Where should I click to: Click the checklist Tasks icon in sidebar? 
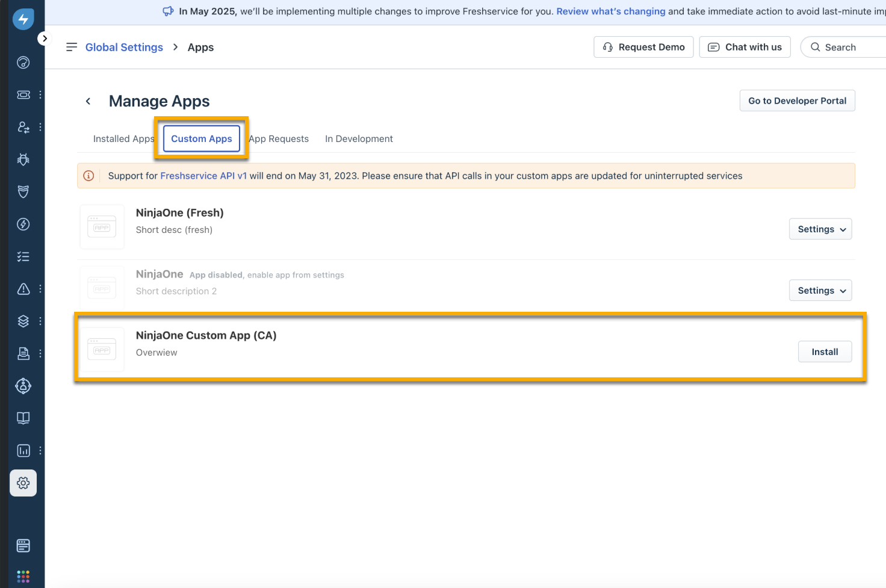23,257
